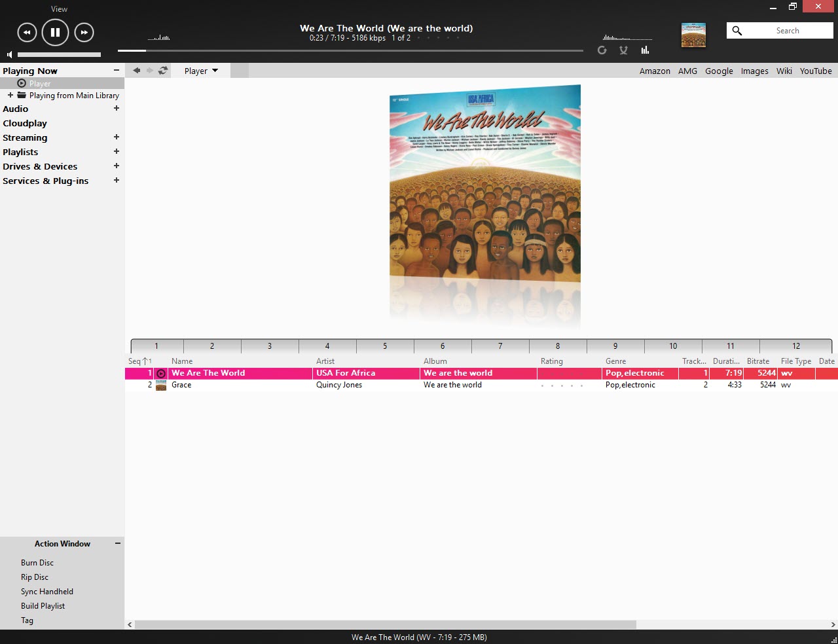The image size is (838, 644).
Task: Mute audio with the speaker icon
Action: pyautogui.click(x=9, y=54)
